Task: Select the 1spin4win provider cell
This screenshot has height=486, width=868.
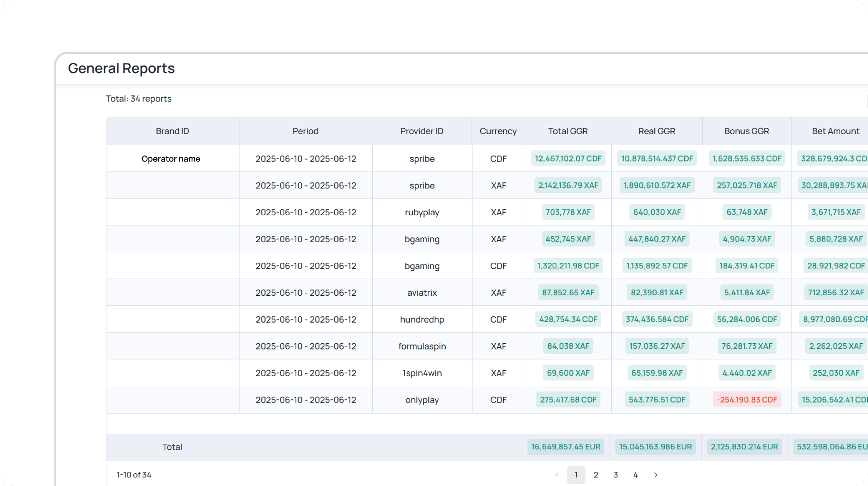Action: pyautogui.click(x=422, y=373)
